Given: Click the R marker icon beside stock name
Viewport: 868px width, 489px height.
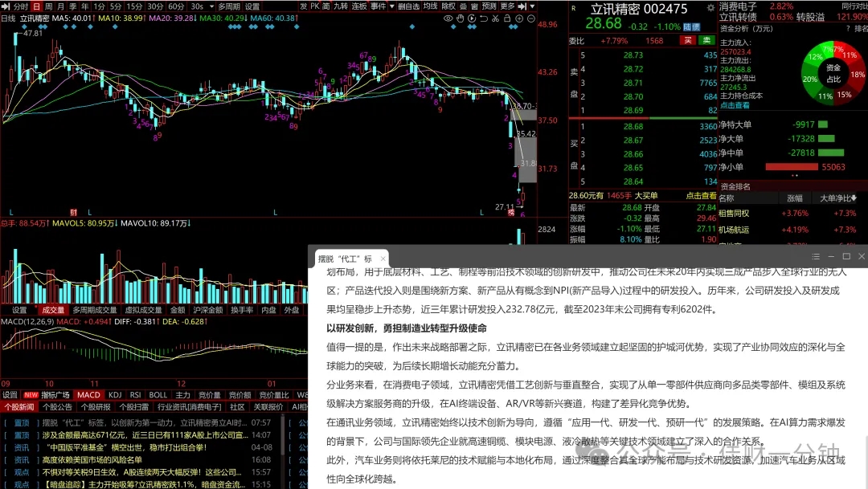Looking at the screenshot, I should (574, 8).
